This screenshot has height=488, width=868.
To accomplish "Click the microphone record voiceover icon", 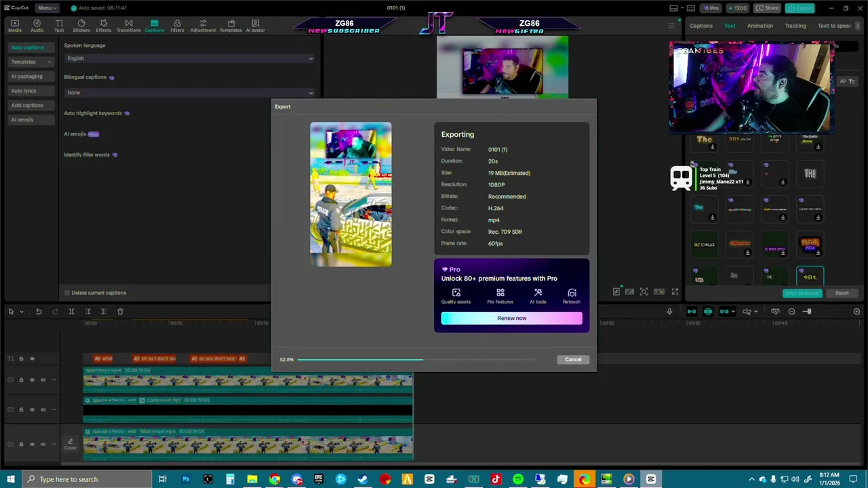I will tap(669, 311).
